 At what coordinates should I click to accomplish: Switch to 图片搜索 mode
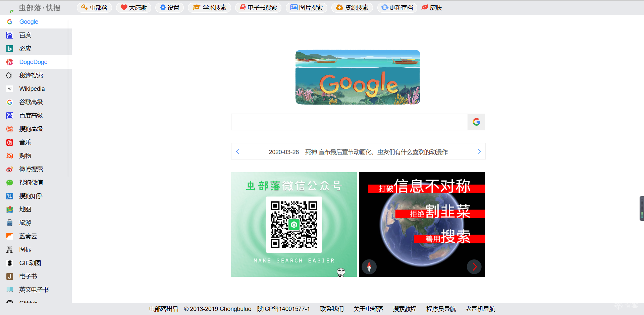tap(307, 7)
